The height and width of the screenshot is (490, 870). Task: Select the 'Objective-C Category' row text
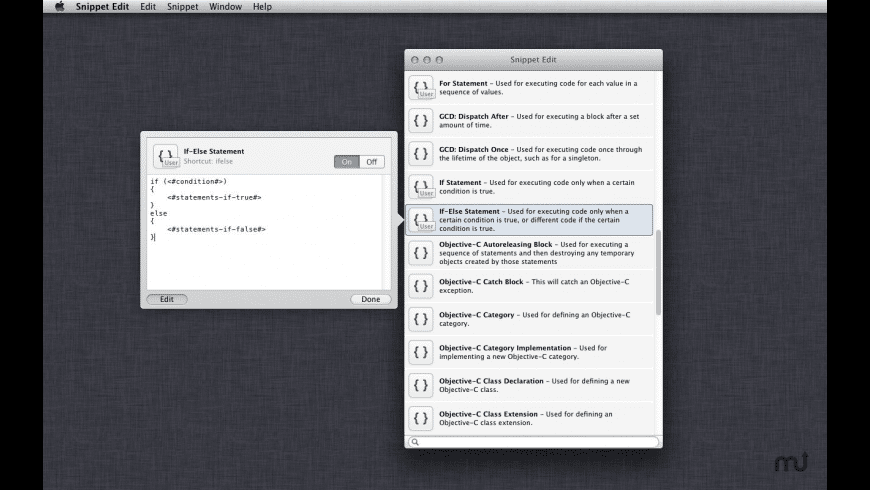[x=535, y=319]
